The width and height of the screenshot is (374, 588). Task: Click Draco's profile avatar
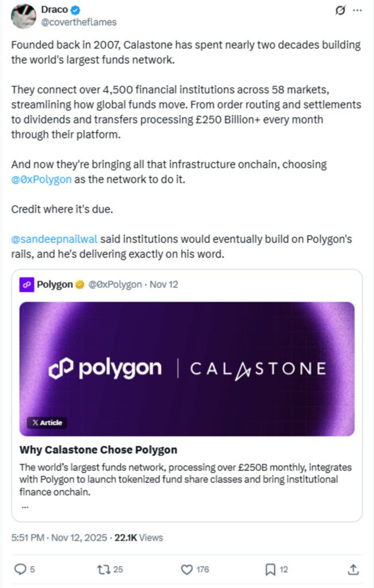24,16
